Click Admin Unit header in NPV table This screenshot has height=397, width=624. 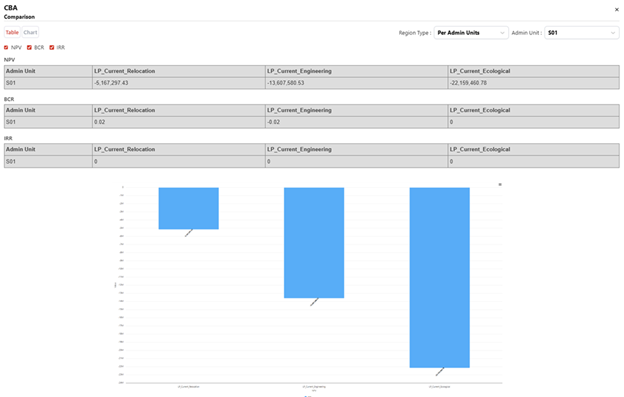coord(21,71)
